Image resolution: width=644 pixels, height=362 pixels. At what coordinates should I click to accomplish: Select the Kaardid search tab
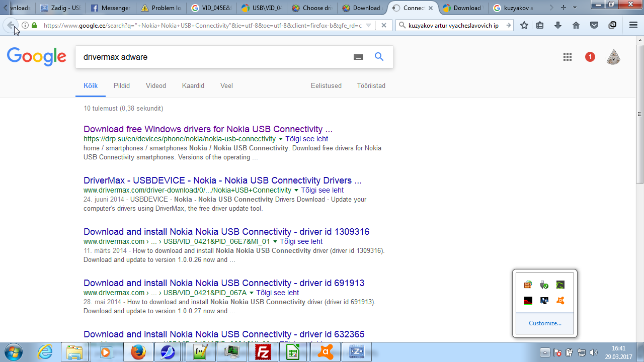[x=193, y=86]
